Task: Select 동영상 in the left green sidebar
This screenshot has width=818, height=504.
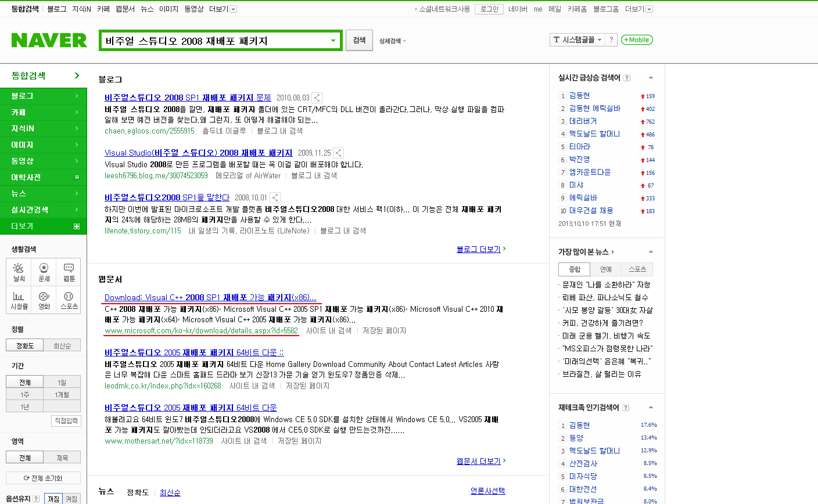Action: [x=44, y=161]
